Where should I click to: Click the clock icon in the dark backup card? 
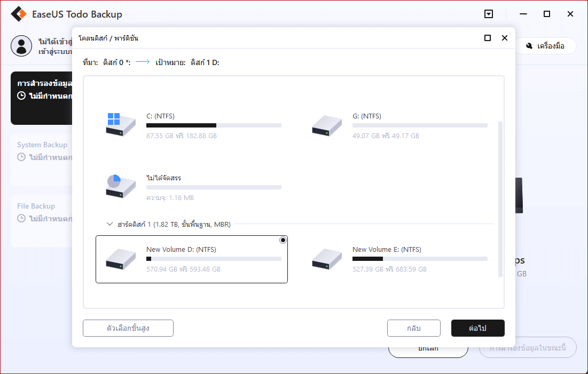tap(21, 96)
